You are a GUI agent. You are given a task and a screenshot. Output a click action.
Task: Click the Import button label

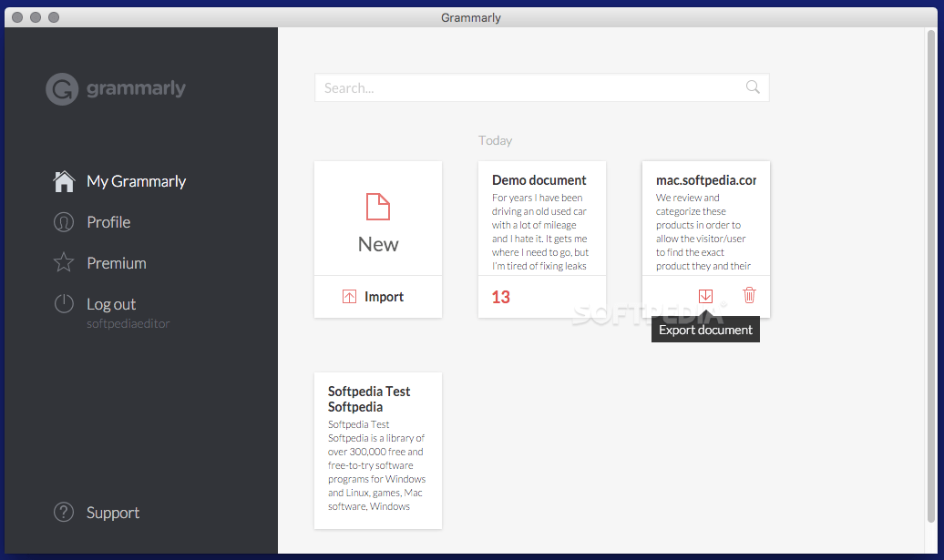tap(385, 297)
